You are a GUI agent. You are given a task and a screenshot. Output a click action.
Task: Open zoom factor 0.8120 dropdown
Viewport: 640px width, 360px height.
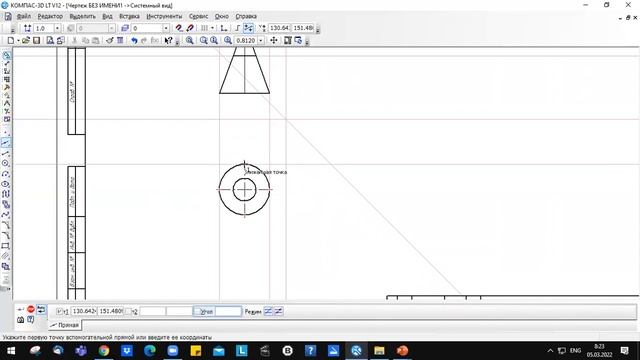(260, 40)
